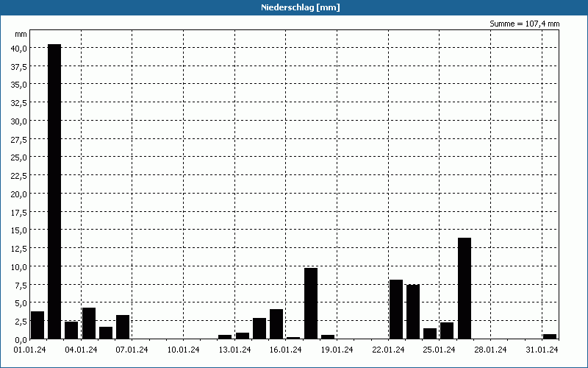Screen dimensions: 588x368
Task: Select the y-axis value "30,0"
Action: pyautogui.click(x=19, y=121)
